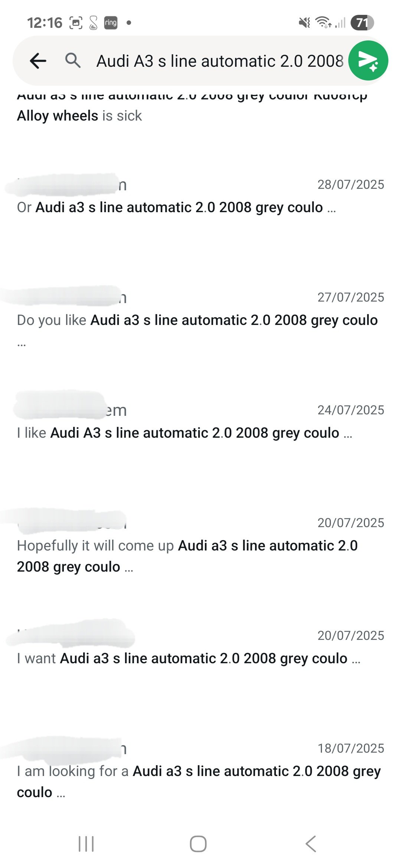Screen dimensions: 401x868
Task: Tap the 12:16 clock in status bar
Action: pyautogui.click(x=45, y=23)
